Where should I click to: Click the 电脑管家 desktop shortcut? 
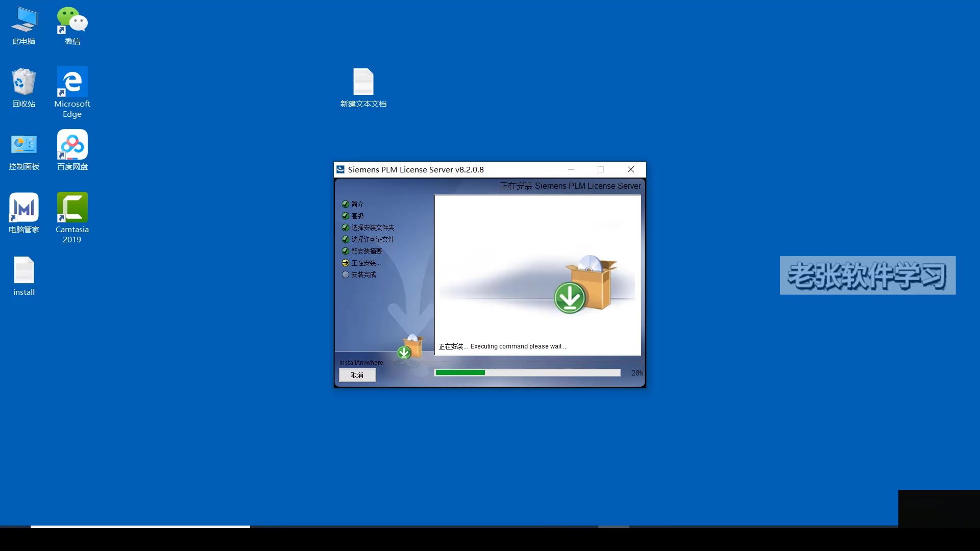point(24,213)
